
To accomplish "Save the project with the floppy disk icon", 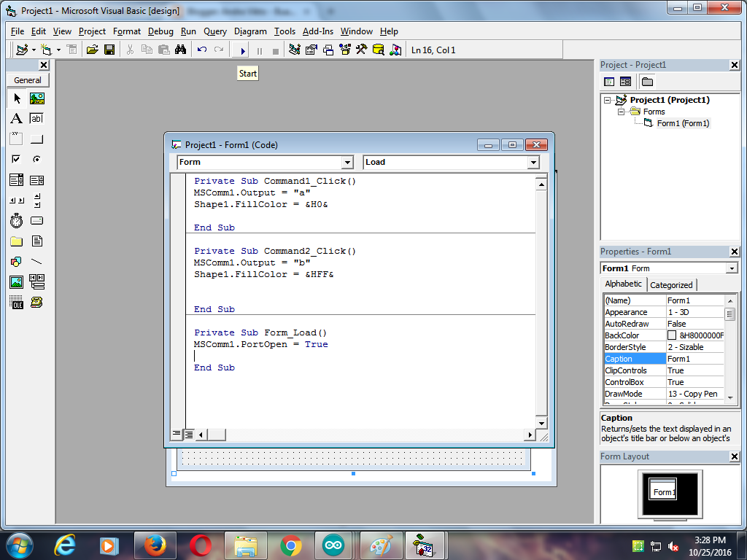I will coord(109,50).
